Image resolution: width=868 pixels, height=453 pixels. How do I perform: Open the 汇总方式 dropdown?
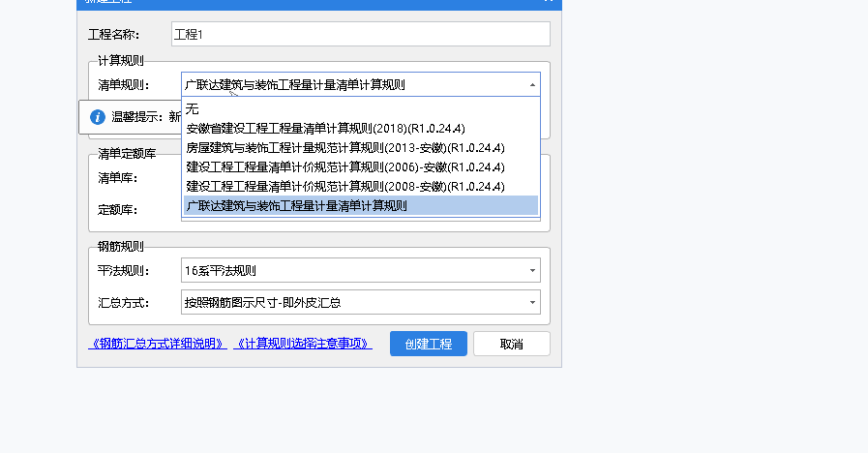(x=360, y=302)
